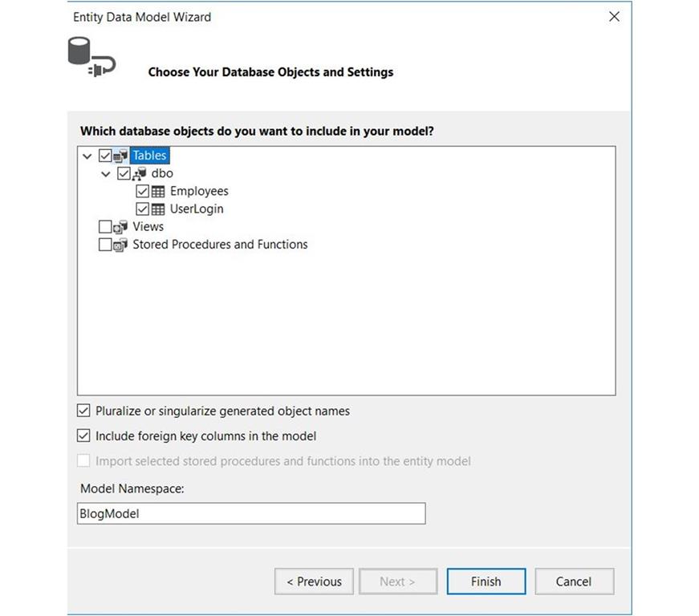
Task: Enable the Views checkbox
Action: pyautogui.click(x=105, y=226)
